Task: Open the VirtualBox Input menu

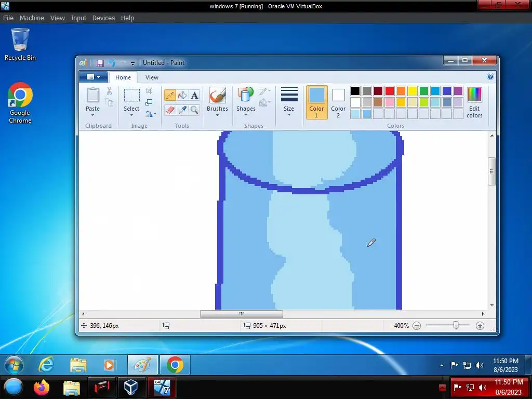Action: (78, 18)
